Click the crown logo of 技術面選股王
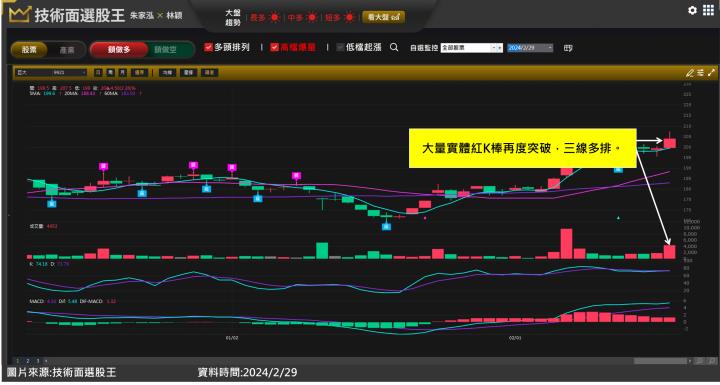This screenshot has height=385, width=720. click(20, 15)
